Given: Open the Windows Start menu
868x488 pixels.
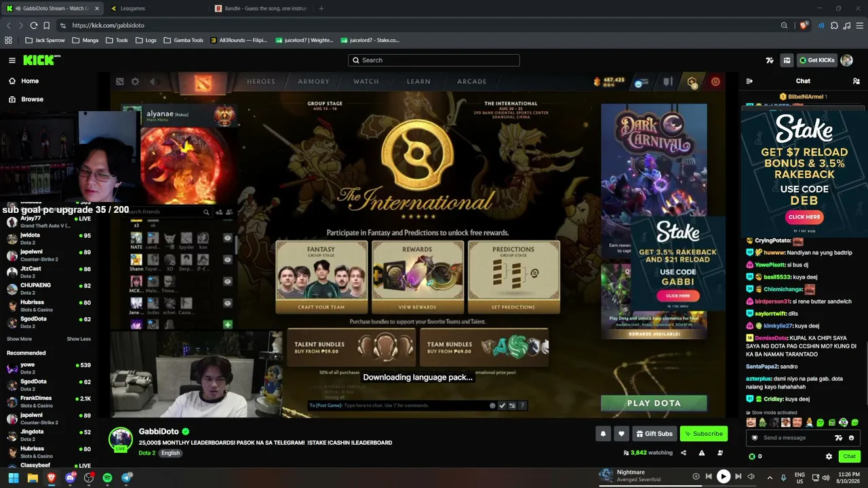Looking at the screenshot, I should click(13, 478).
